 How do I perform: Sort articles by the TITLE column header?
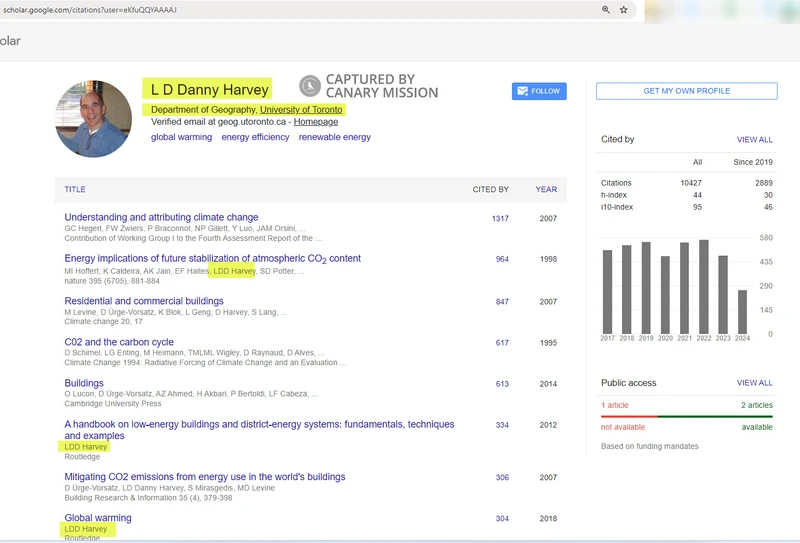75,189
